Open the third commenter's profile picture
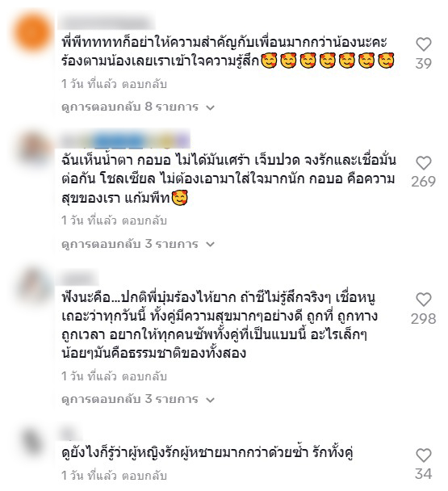448x491 pixels. [x=36, y=285]
